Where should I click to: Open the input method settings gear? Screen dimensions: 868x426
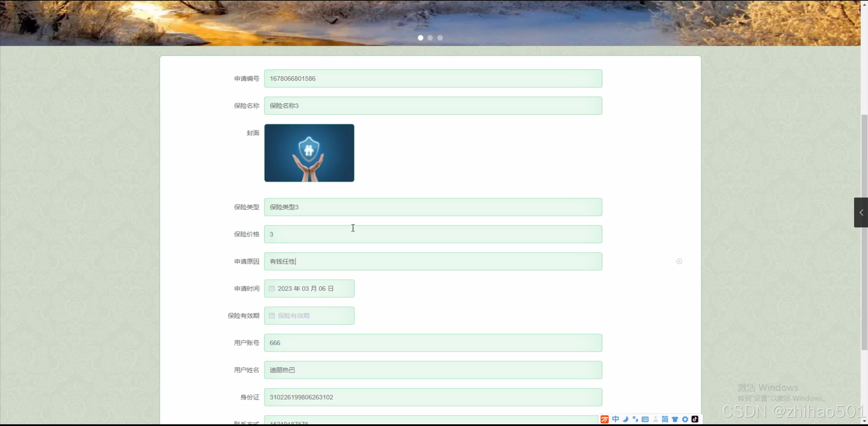coord(685,420)
